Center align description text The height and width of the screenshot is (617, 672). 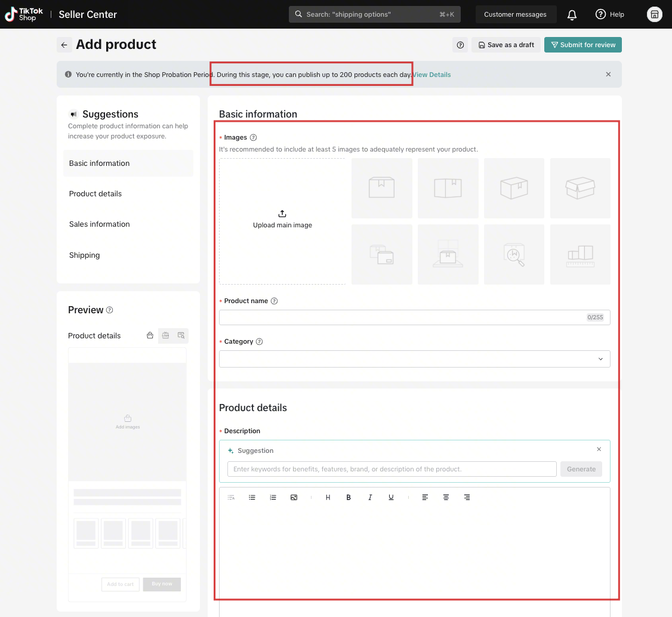[x=446, y=498]
